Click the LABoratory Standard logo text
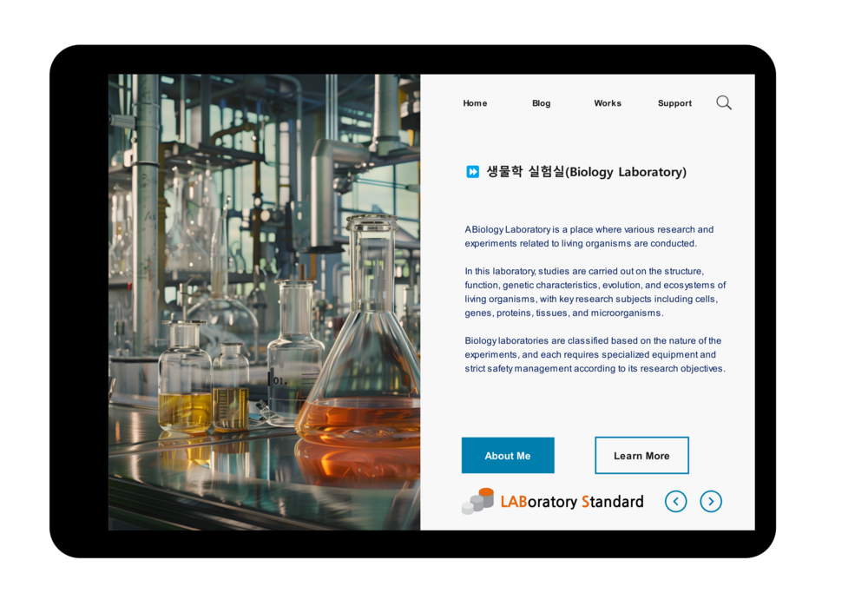 (x=571, y=502)
